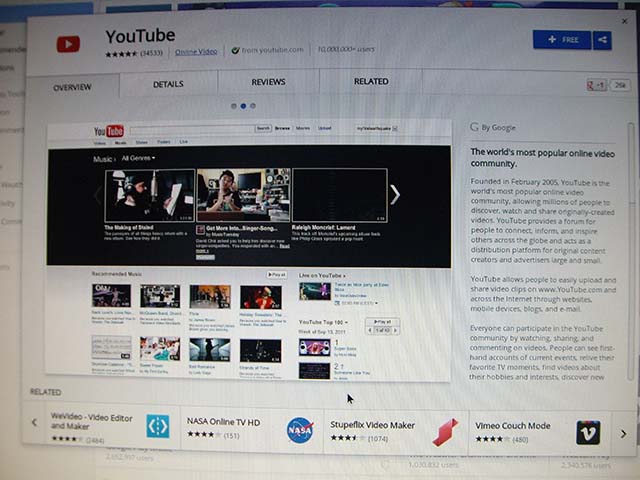Click the blue FREE install button
The image size is (640, 480).
pos(561,40)
